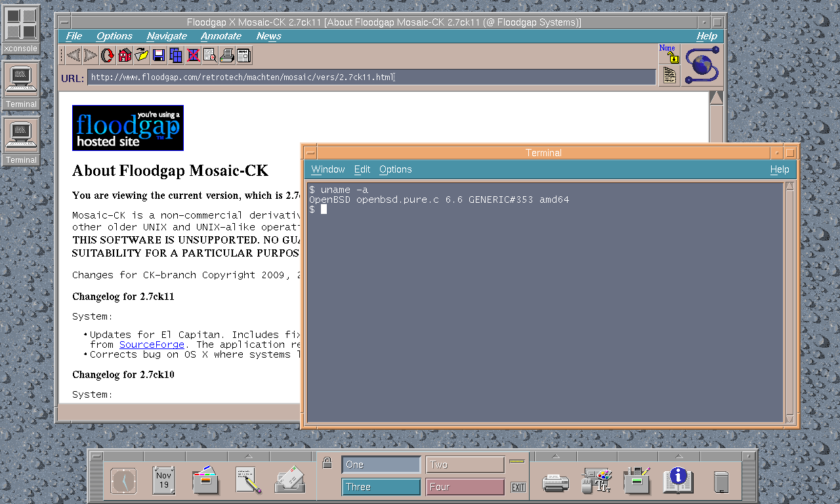
Task: Click the document icon below the lock
Action: pyautogui.click(x=669, y=75)
